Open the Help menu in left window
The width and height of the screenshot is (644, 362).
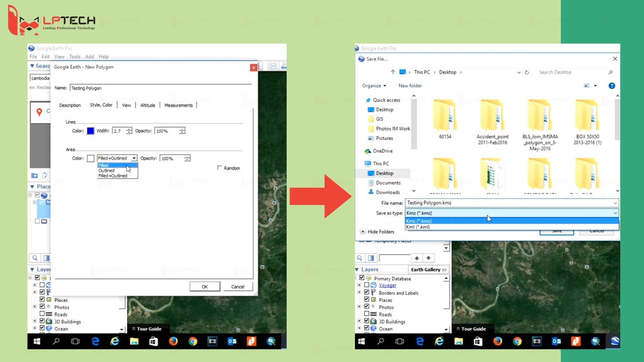(x=104, y=57)
